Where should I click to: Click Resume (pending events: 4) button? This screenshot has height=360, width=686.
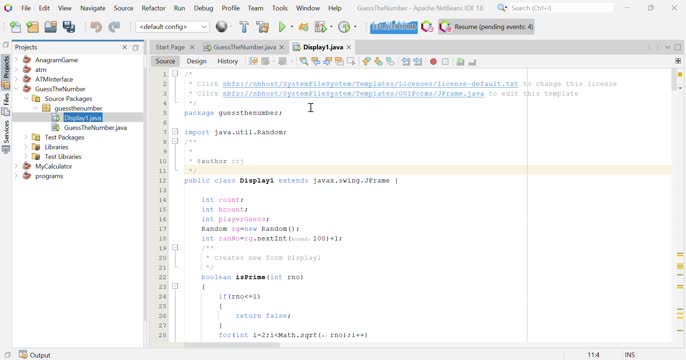(x=486, y=27)
